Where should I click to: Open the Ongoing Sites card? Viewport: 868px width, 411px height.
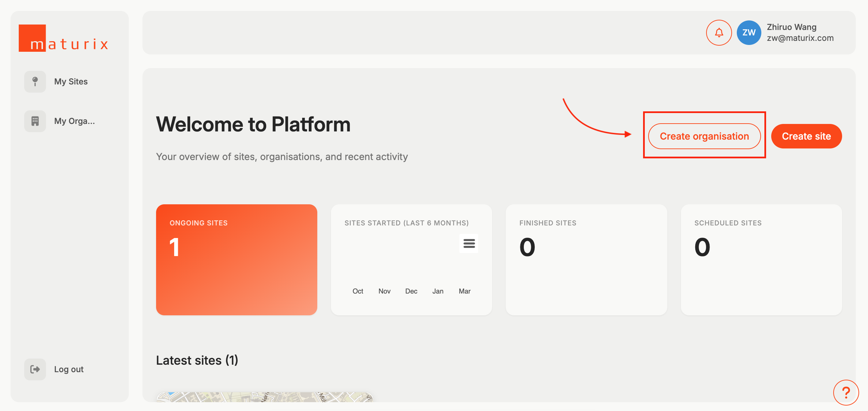coord(237,259)
